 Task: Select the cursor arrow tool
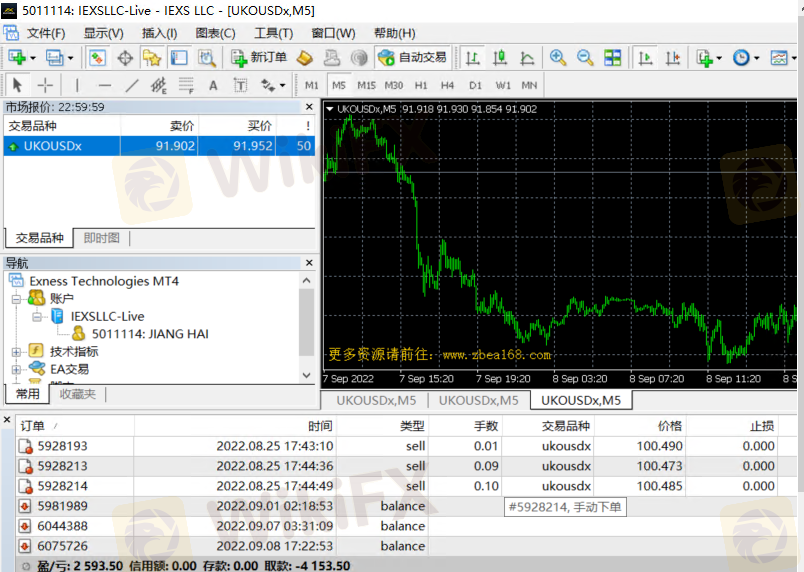17,85
